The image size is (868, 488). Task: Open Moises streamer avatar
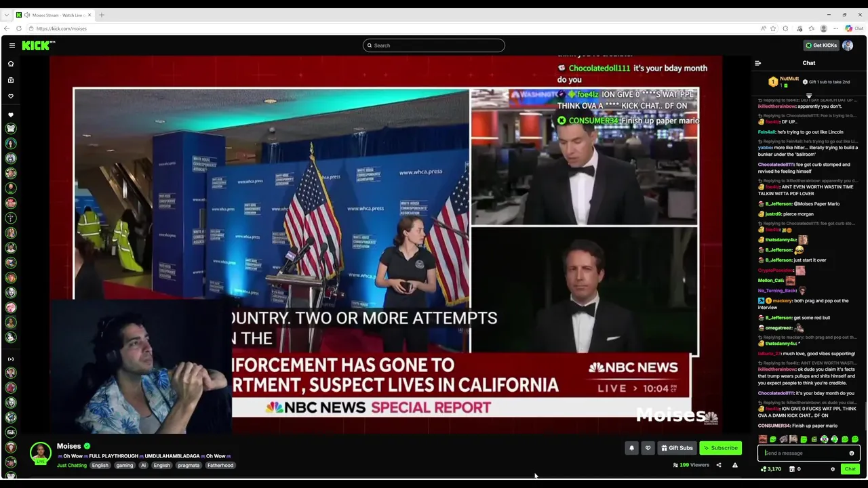pos(41,453)
